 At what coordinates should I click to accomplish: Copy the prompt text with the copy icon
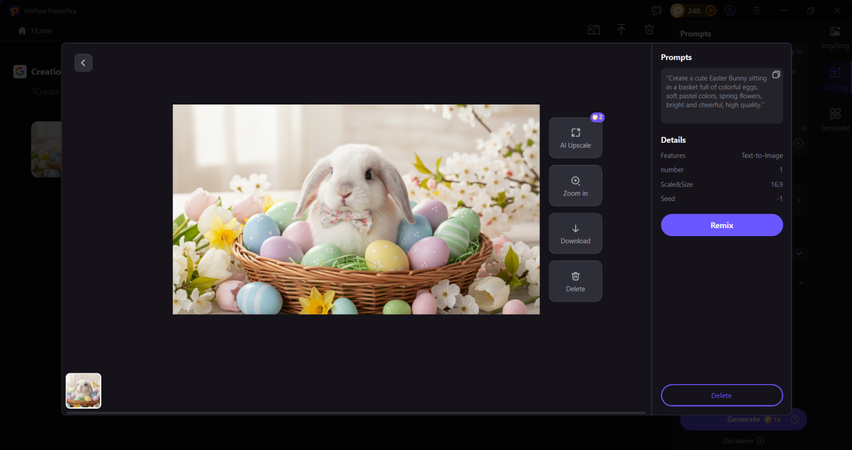tap(776, 74)
